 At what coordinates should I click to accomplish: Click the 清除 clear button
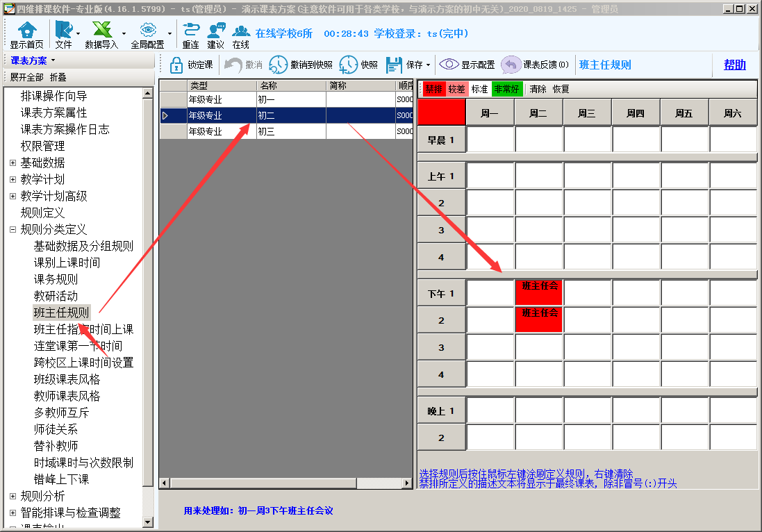(538, 89)
